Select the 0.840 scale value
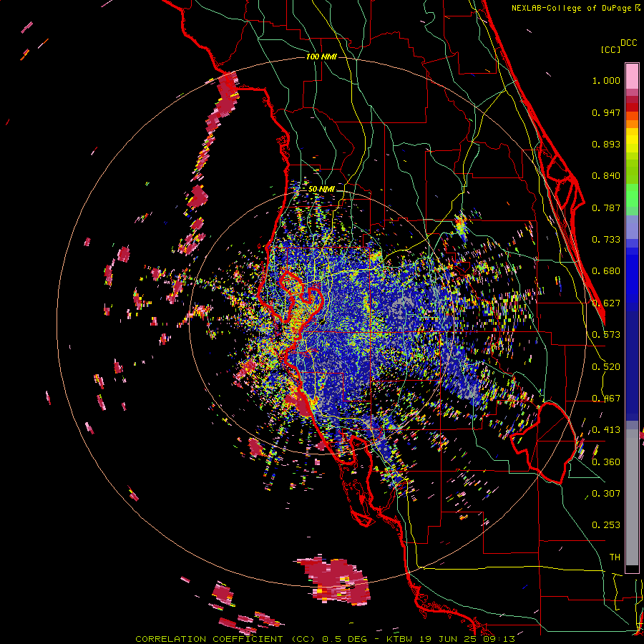The width and height of the screenshot is (644, 644). (606, 176)
